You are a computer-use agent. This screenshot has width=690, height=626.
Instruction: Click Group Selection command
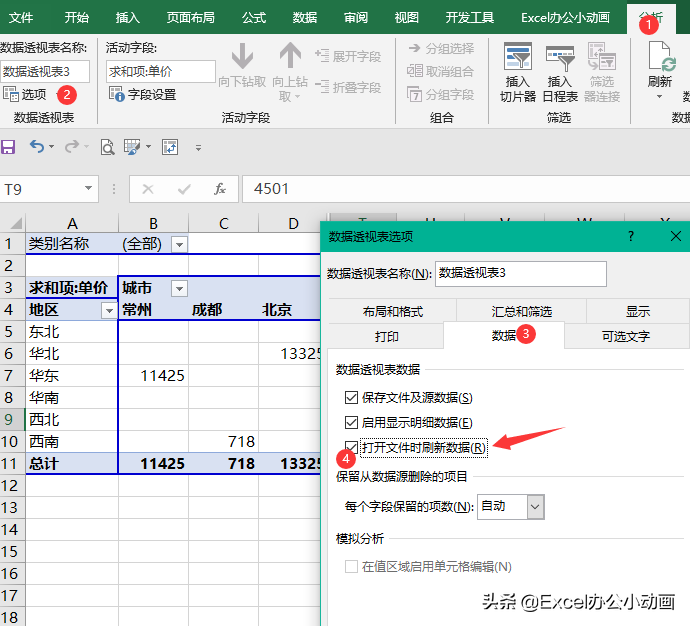pos(441,48)
